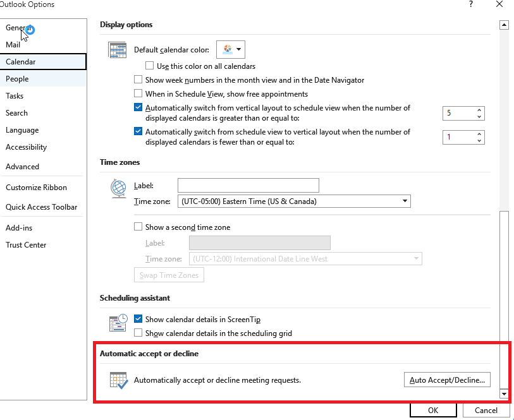
Task: Check Show week numbers in month view
Action: pos(138,80)
